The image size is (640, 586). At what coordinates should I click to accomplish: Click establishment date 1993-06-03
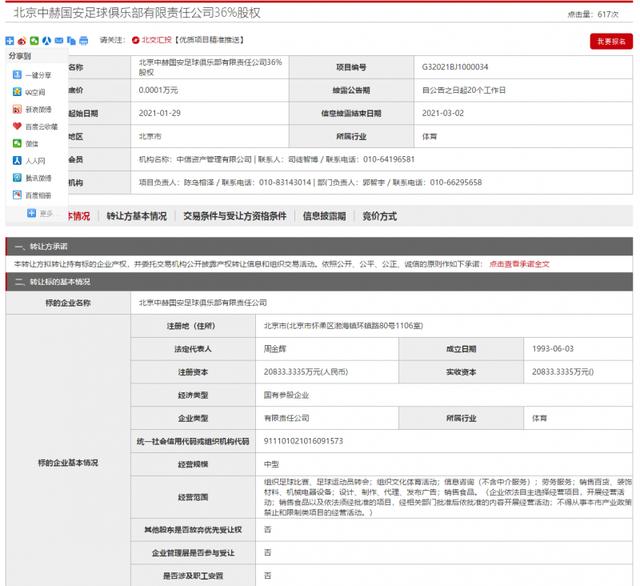click(553, 349)
